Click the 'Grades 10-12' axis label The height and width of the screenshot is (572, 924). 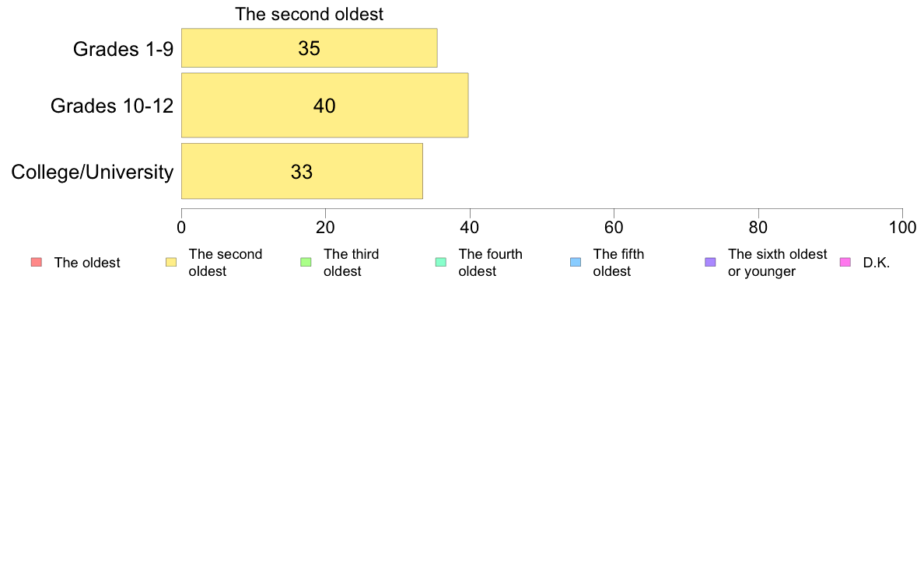112,106
